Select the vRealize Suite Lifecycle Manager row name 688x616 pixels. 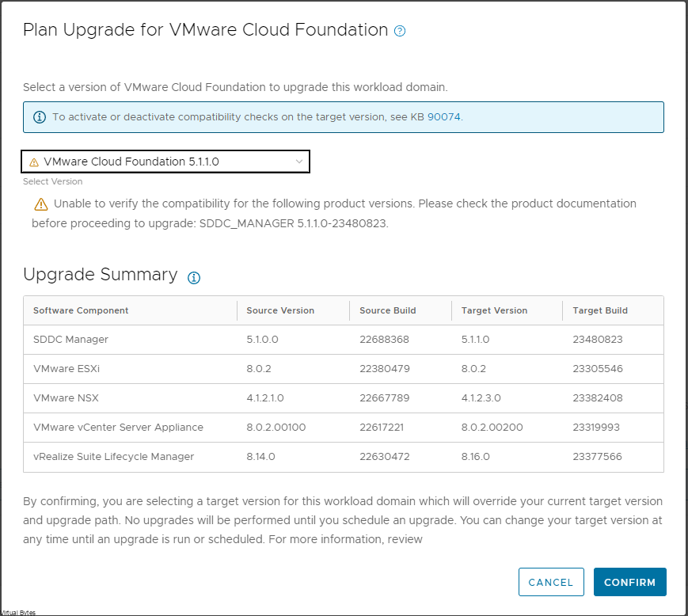[x=113, y=457]
